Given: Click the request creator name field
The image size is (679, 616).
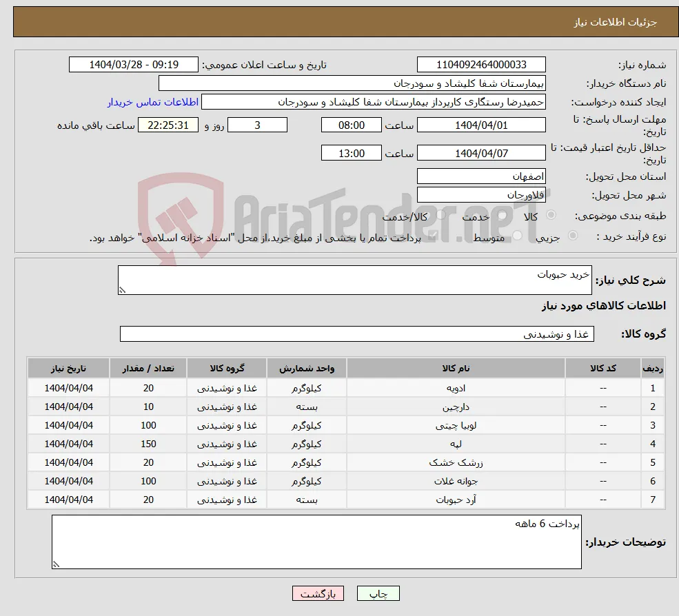Looking at the screenshot, I should coord(373,102).
